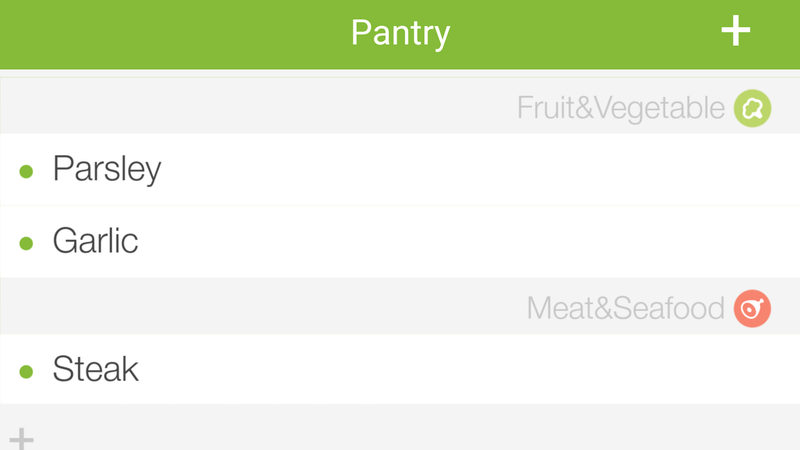
Task: Click the Meat&Seafood category label text
Action: tap(626, 309)
